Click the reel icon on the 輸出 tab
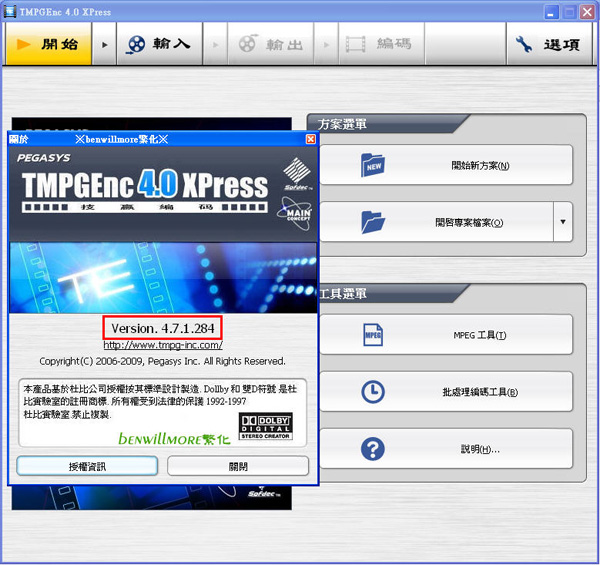This screenshot has width=600, height=565. (x=248, y=43)
